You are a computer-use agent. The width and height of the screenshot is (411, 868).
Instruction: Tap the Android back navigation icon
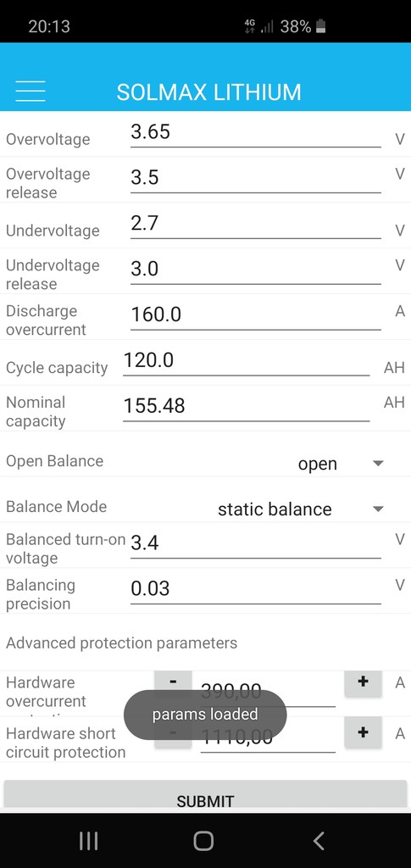click(x=319, y=840)
